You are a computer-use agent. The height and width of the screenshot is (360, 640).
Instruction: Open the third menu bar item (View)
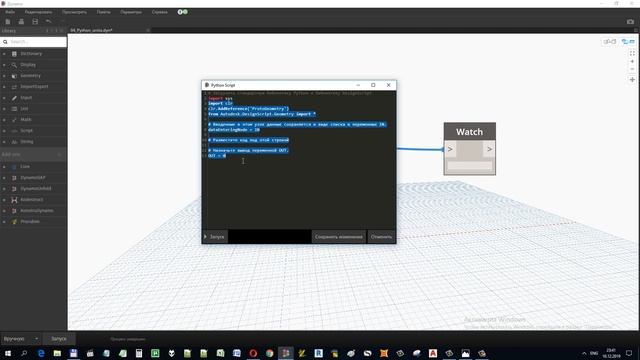[74, 12]
